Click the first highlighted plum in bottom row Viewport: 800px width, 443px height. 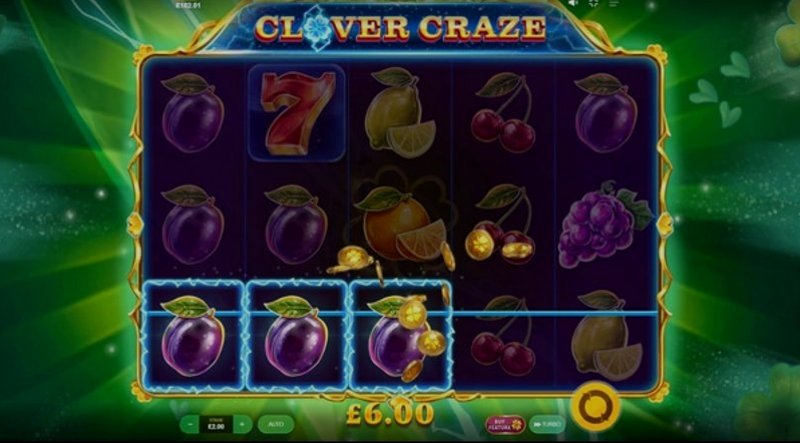[193, 335]
